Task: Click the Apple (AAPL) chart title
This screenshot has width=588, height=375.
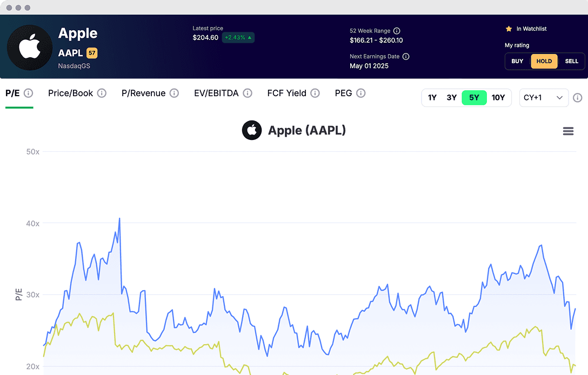Action: tap(307, 131)
